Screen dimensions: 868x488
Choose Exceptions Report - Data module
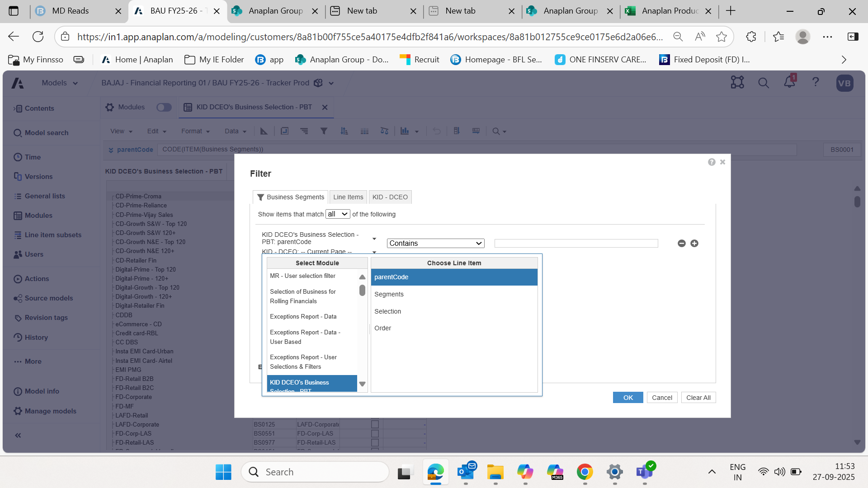point(312,317)
